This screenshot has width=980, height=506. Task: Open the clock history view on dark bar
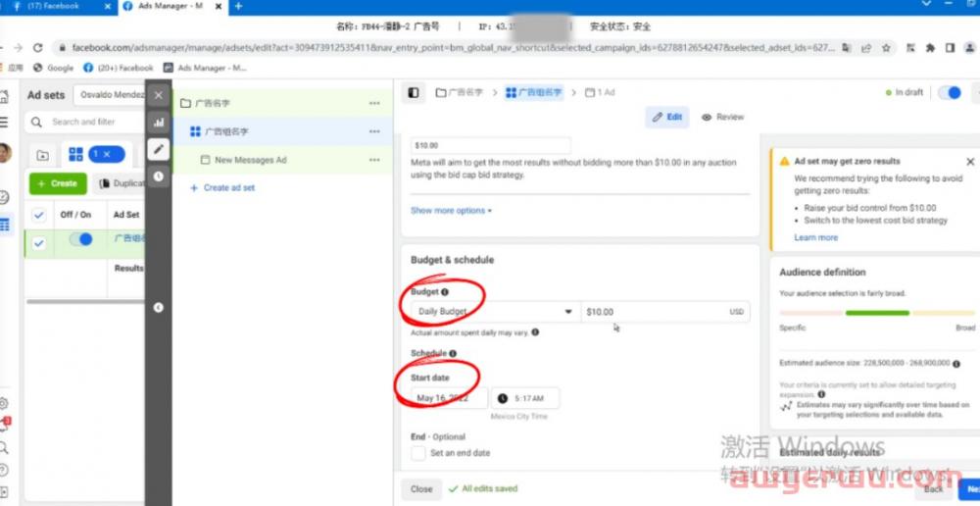[158, 177]
